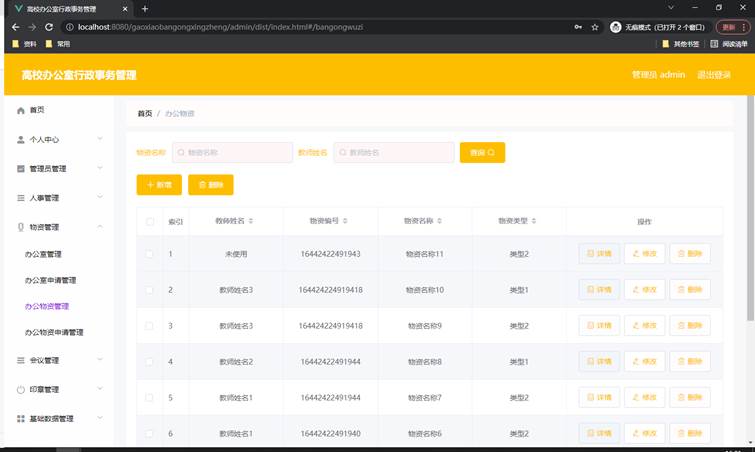Click the 教师姓名 search input field
This screenshot has height=452, width=755.
(394, 153)
